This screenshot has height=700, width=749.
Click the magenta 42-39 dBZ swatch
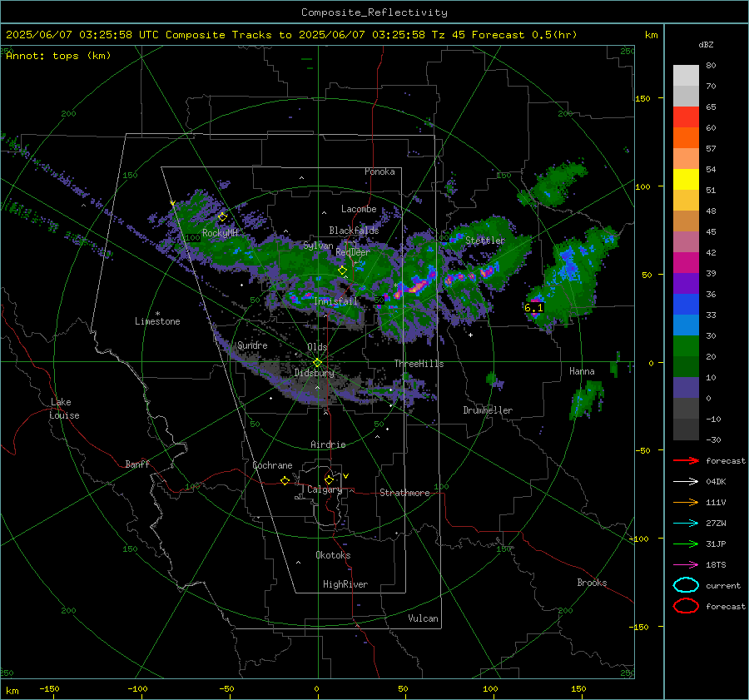[686, 263]
